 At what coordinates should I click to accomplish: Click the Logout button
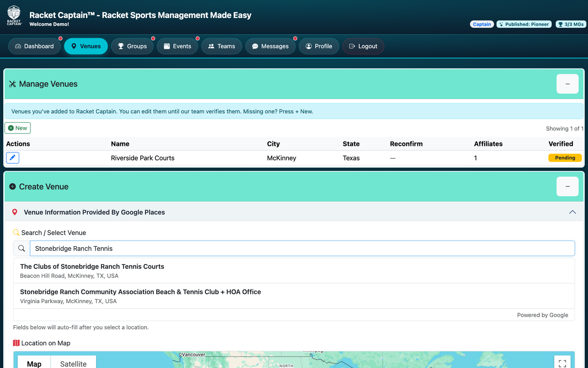point(363,46)
